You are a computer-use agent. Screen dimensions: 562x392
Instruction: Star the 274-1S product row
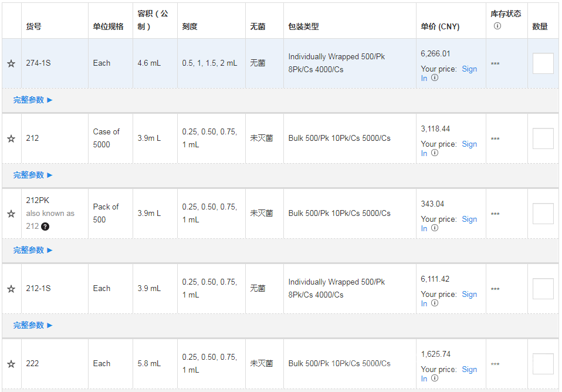click(x=11, y=63)
